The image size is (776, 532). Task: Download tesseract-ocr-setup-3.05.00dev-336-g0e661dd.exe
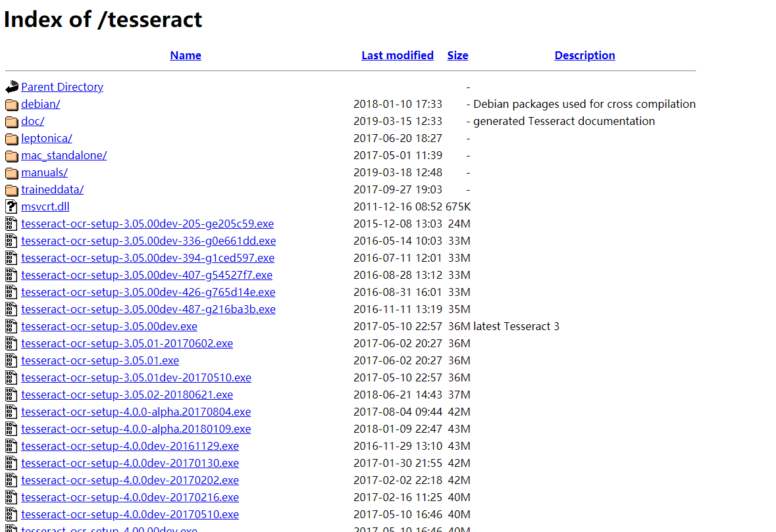[149, 241]
